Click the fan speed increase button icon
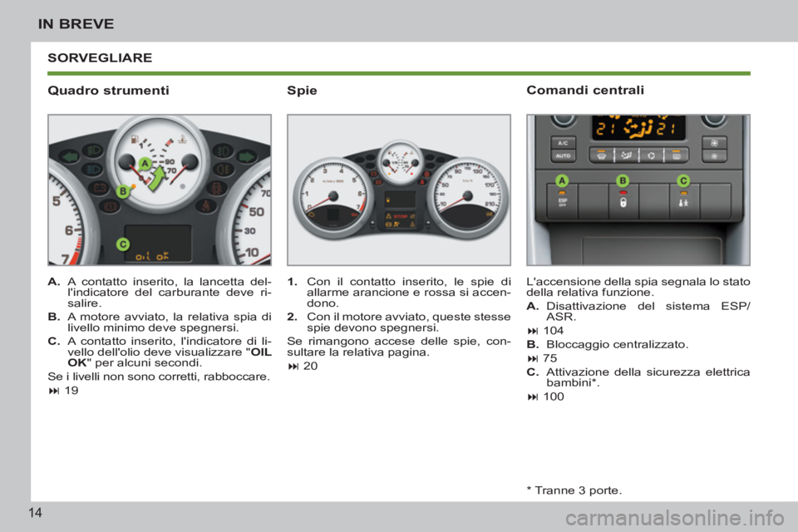 715,142
